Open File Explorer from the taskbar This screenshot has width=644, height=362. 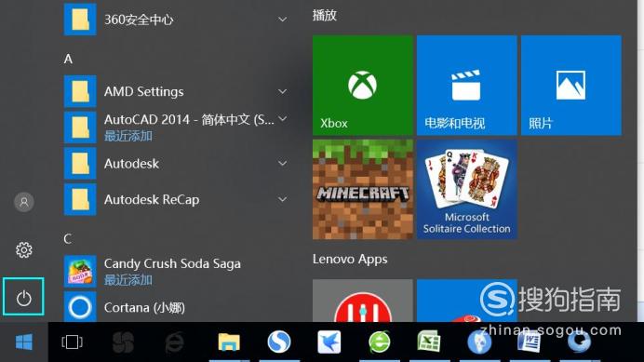coord(229,342)
